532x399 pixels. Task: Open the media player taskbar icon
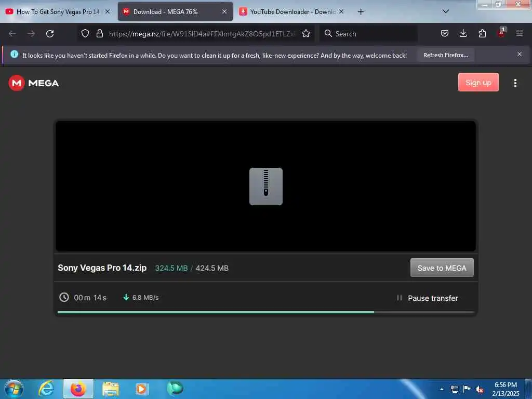tap(142, 389)
